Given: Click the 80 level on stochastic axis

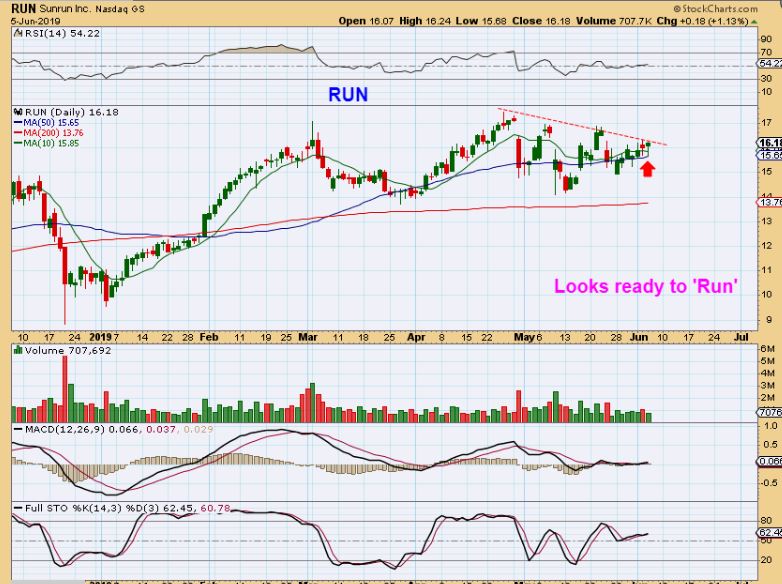Looking at the screenshot, I should tap(766, 521).
